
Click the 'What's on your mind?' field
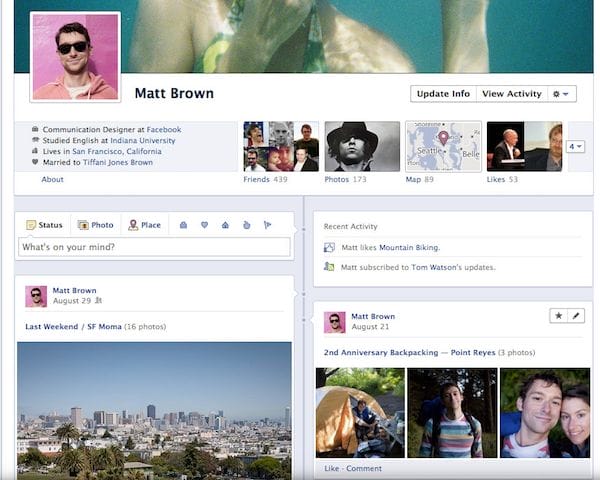click(154, 247)
